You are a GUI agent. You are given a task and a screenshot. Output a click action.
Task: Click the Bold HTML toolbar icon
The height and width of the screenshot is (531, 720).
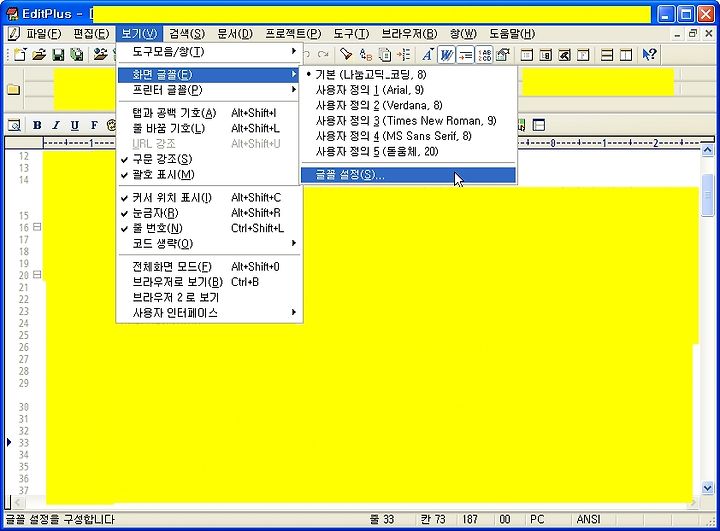37,125
